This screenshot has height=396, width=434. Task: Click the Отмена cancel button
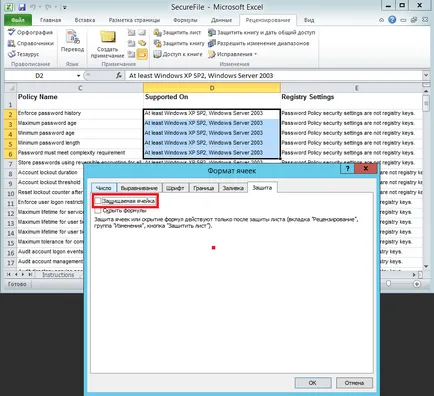point(354,383)
